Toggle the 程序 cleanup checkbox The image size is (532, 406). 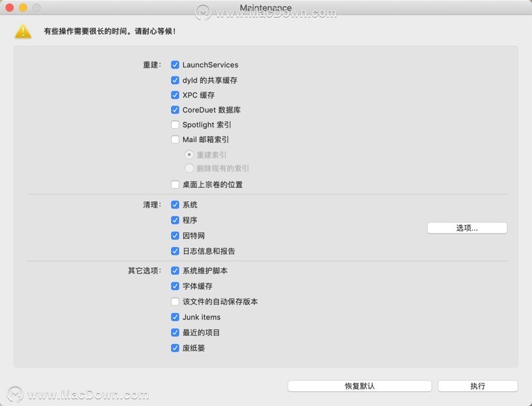pos(175,220)
